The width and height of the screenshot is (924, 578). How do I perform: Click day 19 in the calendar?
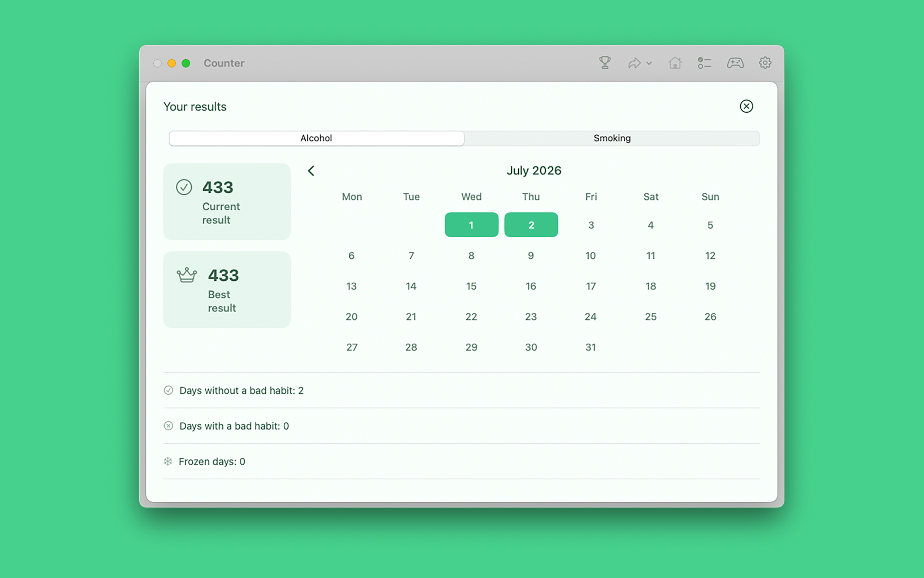click(x=710, y=286)
